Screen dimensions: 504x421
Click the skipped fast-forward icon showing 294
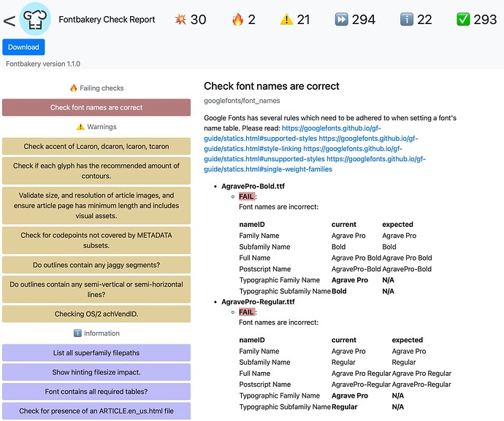(341, 20)
